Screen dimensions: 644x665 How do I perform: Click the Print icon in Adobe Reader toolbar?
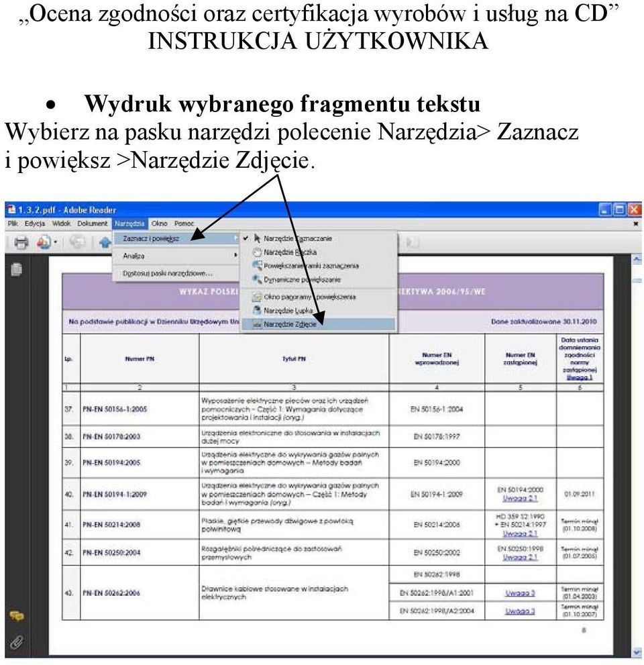coord(21,243)
